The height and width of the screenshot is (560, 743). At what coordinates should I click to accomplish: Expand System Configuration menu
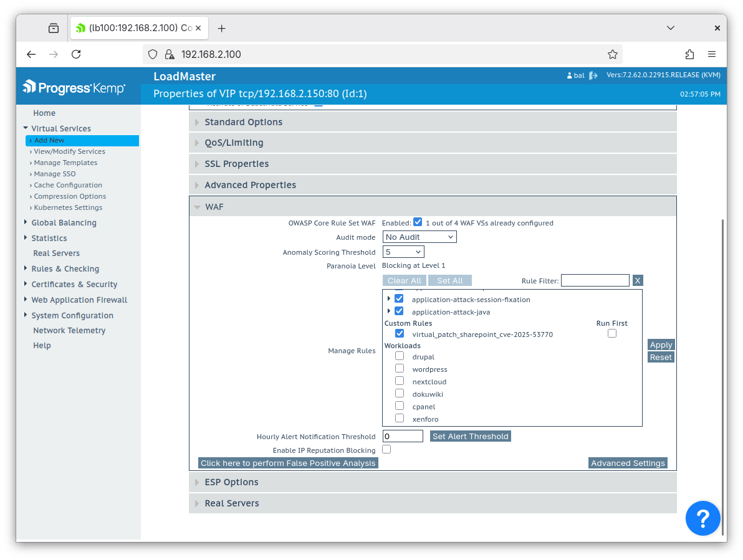(72, 316)
